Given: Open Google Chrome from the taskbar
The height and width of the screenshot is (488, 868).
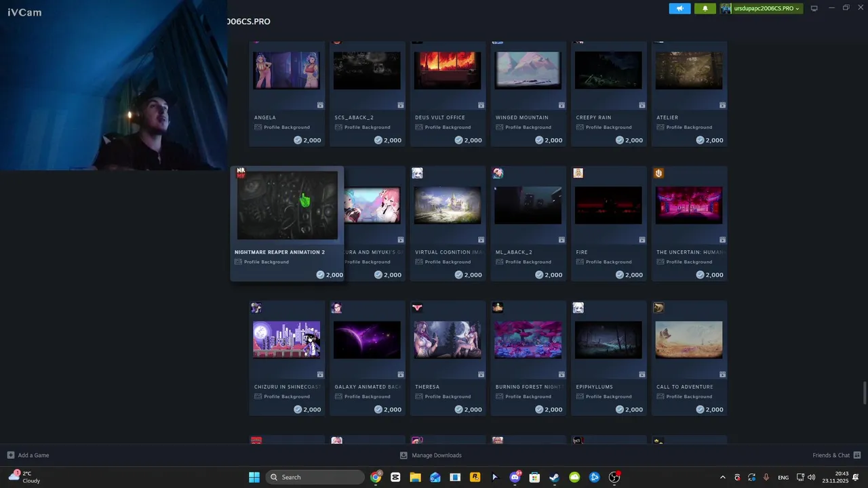Looking at the screenshot, I should click(376, 477).
